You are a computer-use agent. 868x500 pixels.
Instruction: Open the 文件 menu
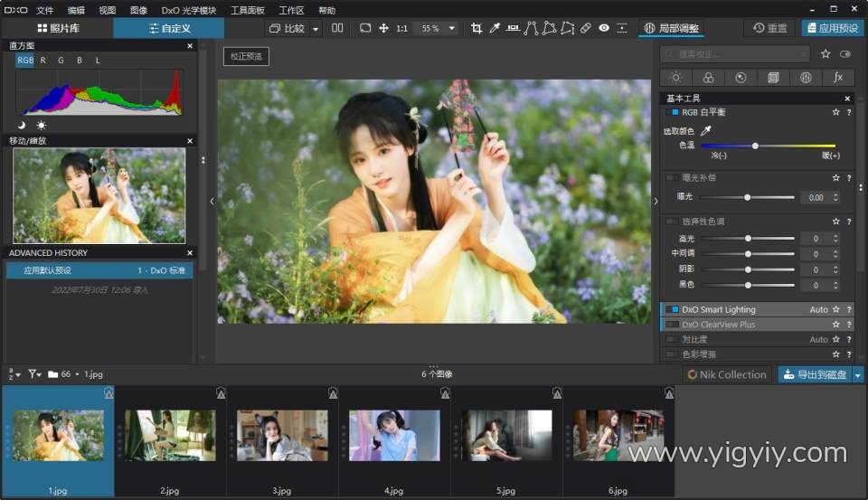(45, 10)
